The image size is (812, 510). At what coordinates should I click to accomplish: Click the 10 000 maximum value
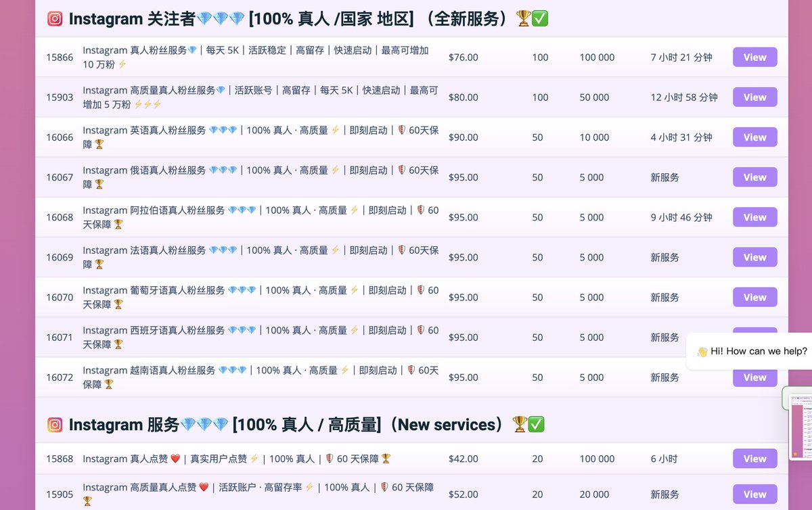pos(594,137)
